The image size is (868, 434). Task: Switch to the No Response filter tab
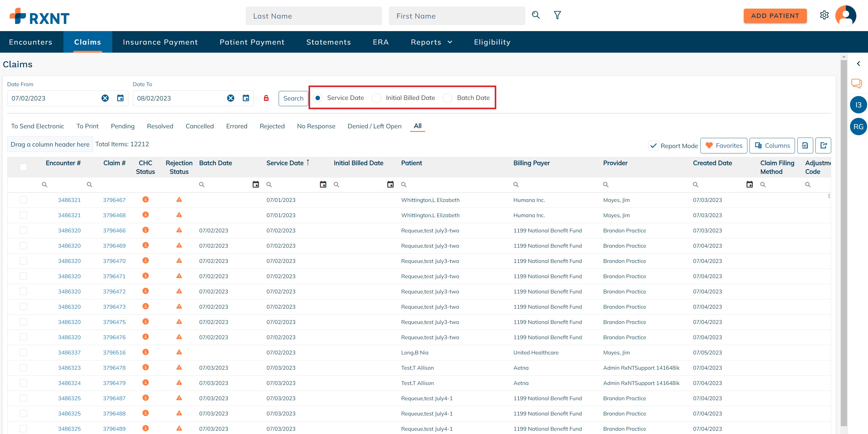[316, 126]
